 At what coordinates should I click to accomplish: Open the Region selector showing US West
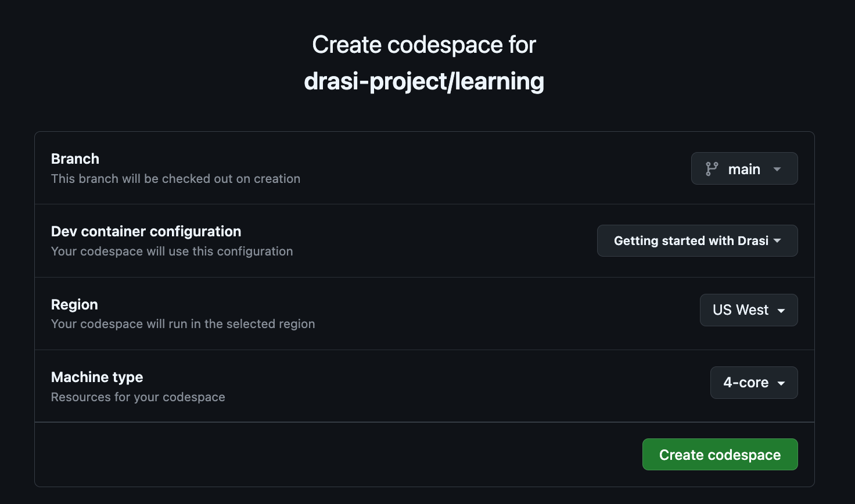[x=748, y=309]
